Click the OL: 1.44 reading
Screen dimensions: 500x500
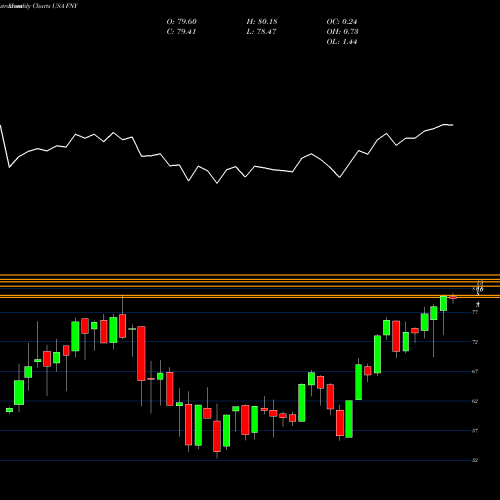click(342, 42)
